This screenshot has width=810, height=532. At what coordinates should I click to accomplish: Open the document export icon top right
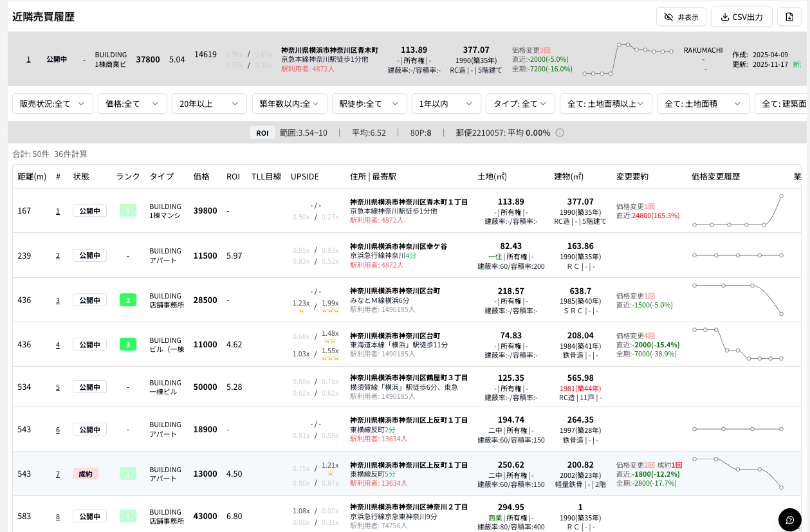click(789, 17)
